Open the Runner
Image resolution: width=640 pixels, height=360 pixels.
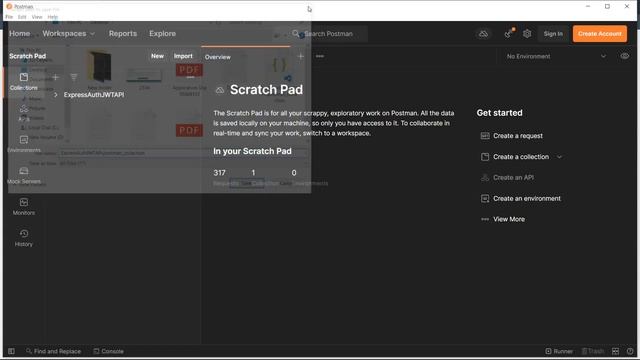coord(559,351)
